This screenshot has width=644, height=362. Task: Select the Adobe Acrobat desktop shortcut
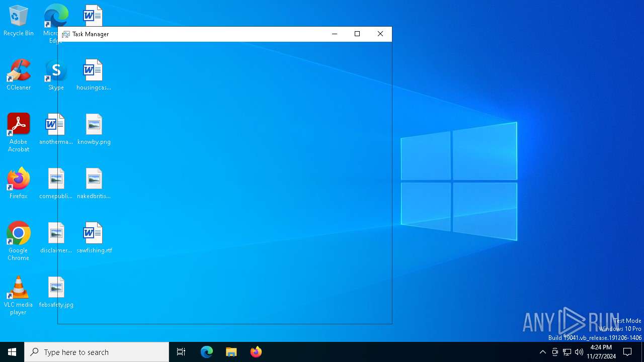(x=19, y=133)
